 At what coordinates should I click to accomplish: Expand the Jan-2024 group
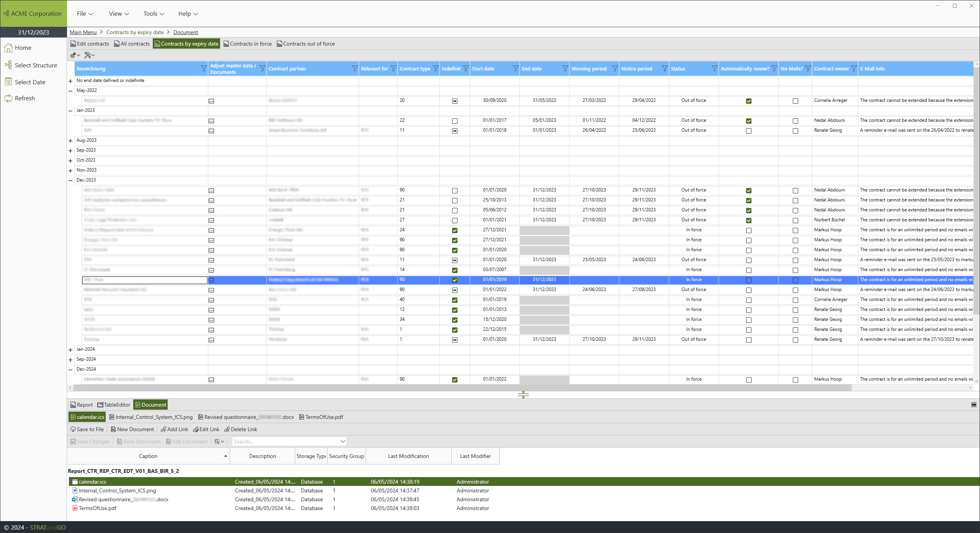tap(70, 350)
